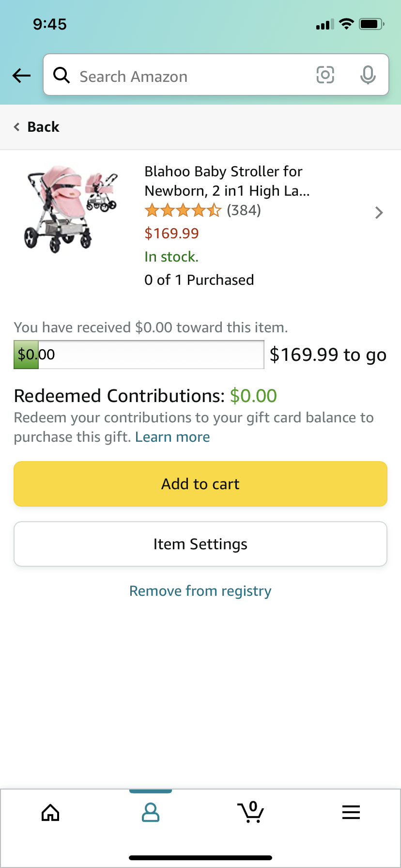The width and height of the screenshot is (401, 868).
Task: Open the profile account tab
Action: click(x=151, y=812)
